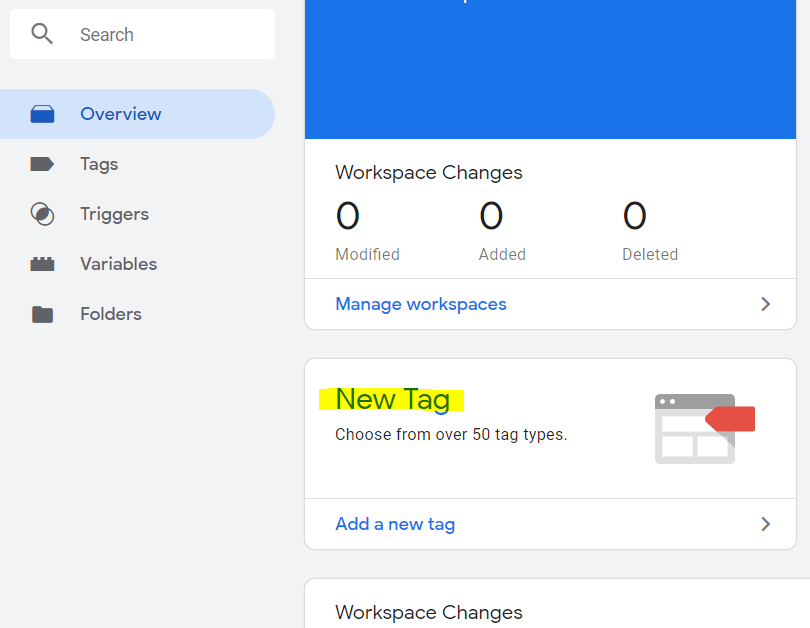
Task: Click the Triggers circle icon
Action: [42, 214]
